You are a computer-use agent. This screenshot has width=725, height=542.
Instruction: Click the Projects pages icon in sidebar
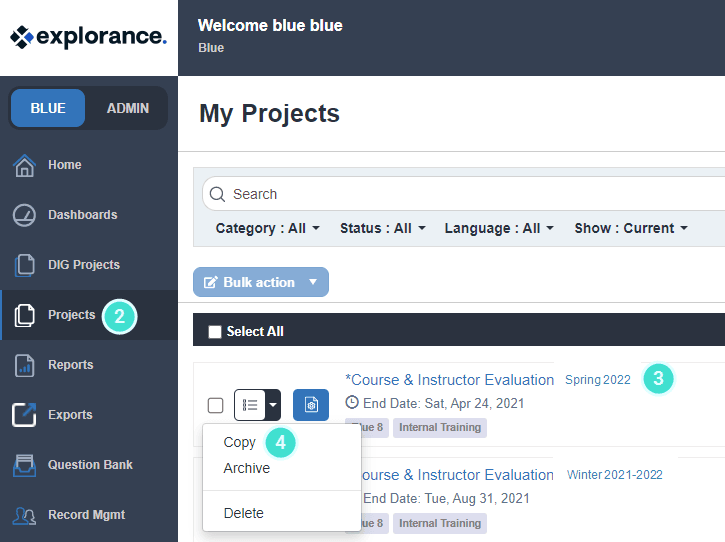(x=24, y=315)
